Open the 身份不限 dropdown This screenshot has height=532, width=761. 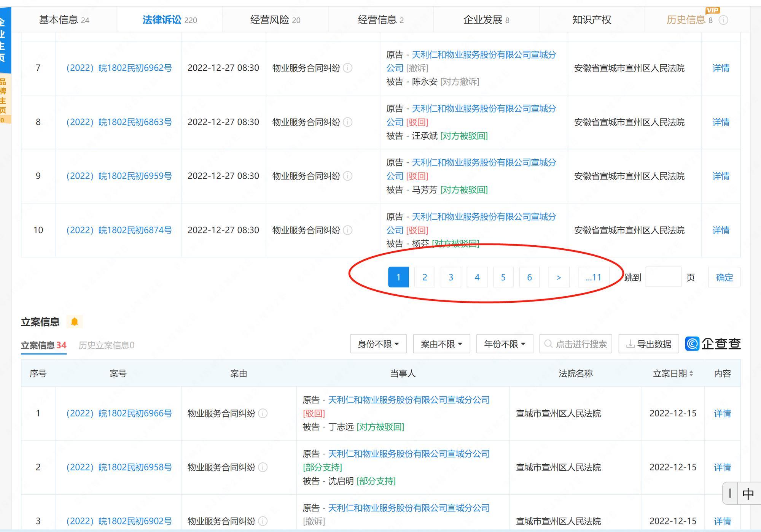click(x=378, y=344)
